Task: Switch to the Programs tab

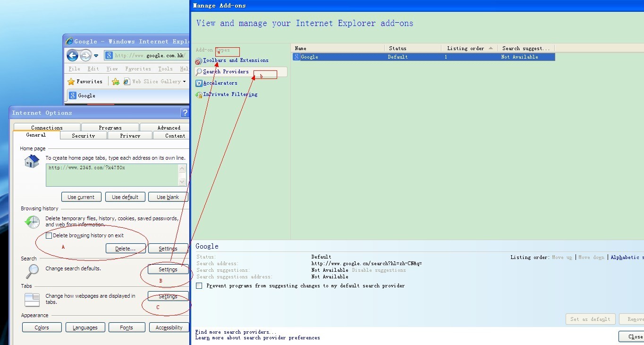Action: tap(110, 128)
